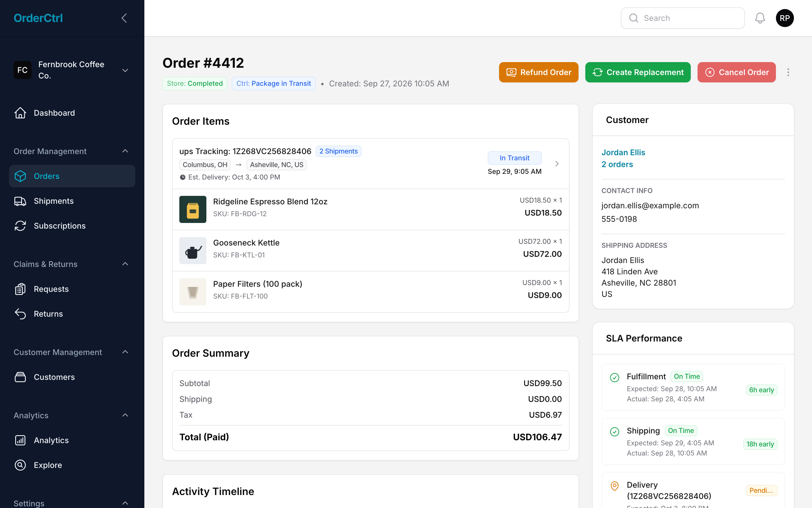Viewport: 812px width, 508px height.
Task: Click the Create Replacement button
Action: click(638, 72)
